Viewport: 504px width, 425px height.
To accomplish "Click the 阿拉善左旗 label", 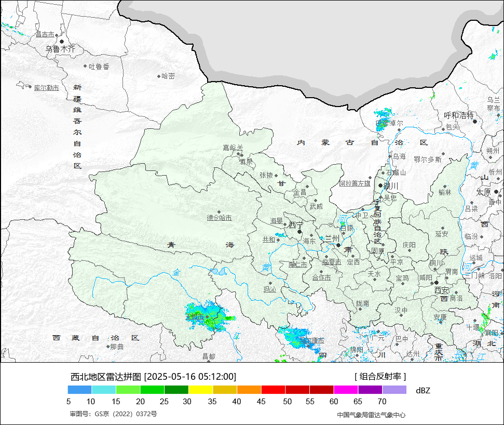I will pyautogui.click(x=355, y=183).
